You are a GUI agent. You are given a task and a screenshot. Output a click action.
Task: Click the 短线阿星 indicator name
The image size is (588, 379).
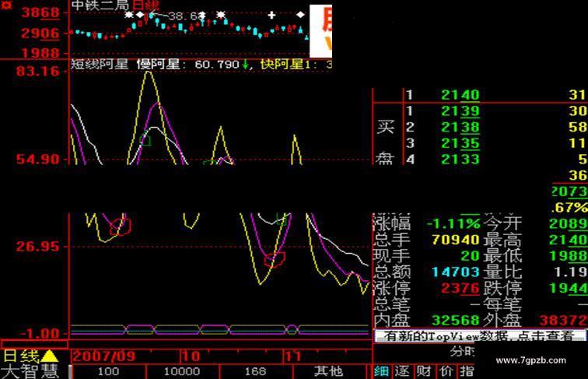pyautogui.click(x=100, y=64)
